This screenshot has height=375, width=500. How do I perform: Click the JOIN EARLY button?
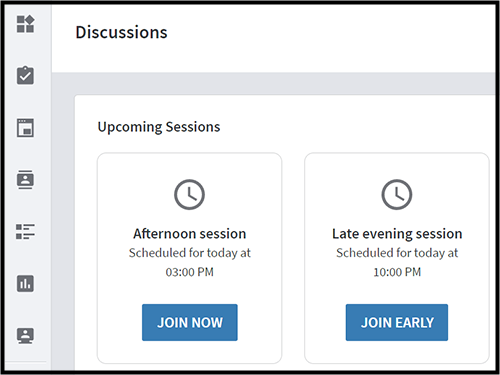[397, 322]
